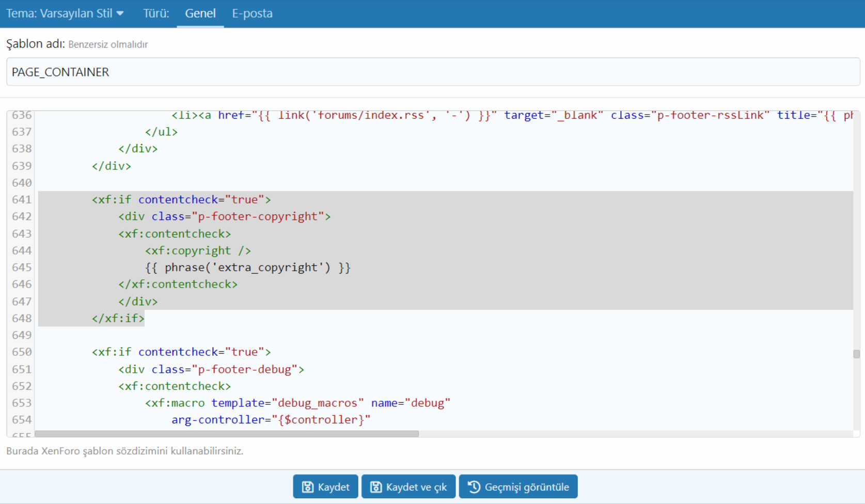This screenshot has width=865, height=504.
Task: Click the Türü: label
Action: point(156,13)
